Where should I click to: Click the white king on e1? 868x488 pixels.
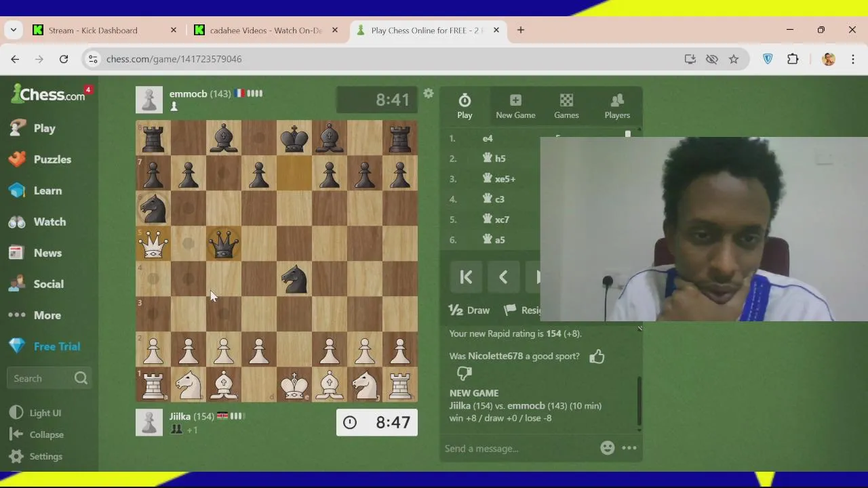coord(294,385)
